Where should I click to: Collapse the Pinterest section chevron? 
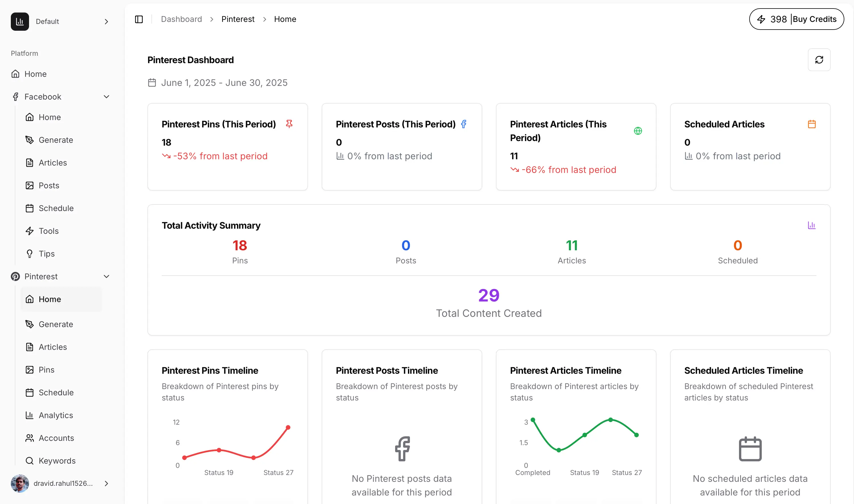tap(106, 276)
